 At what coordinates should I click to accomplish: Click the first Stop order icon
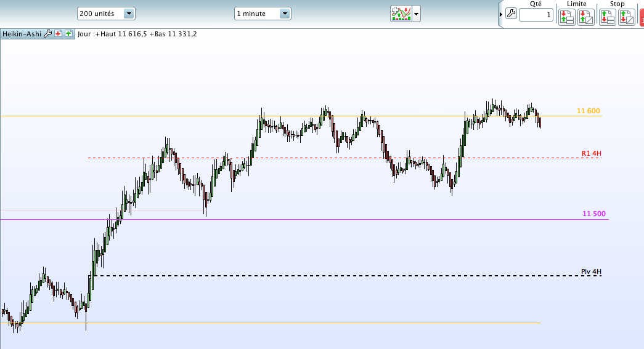point(608,17)
